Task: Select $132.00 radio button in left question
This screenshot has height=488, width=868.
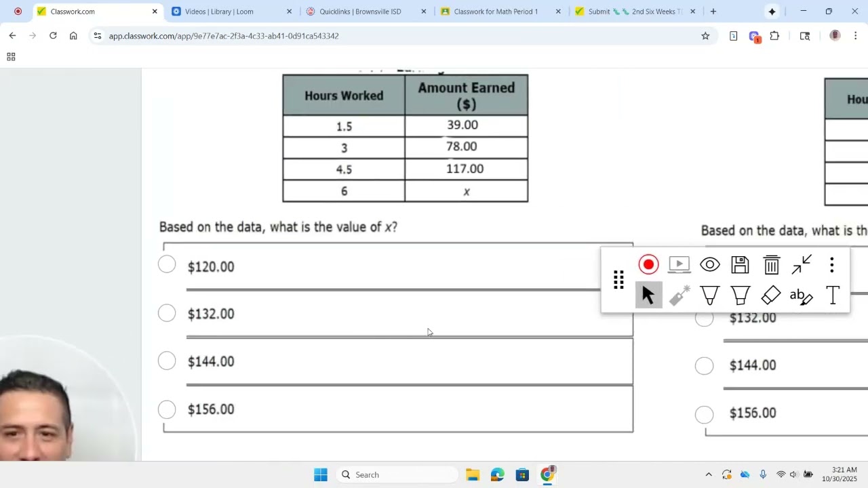Action: [167, 312]
